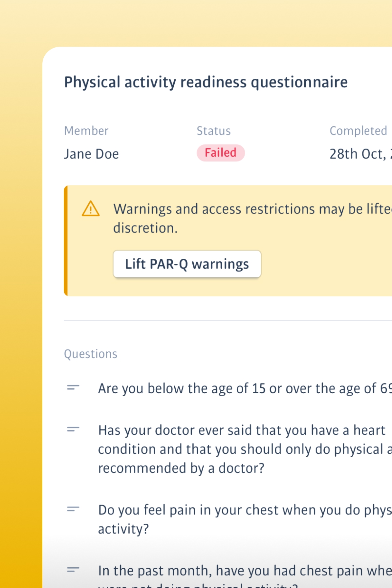Viewport: 392px width, 588px height.
Task: Click the warnings and access restrictions message
Action: pyautogui.click(x=252, y=218)
